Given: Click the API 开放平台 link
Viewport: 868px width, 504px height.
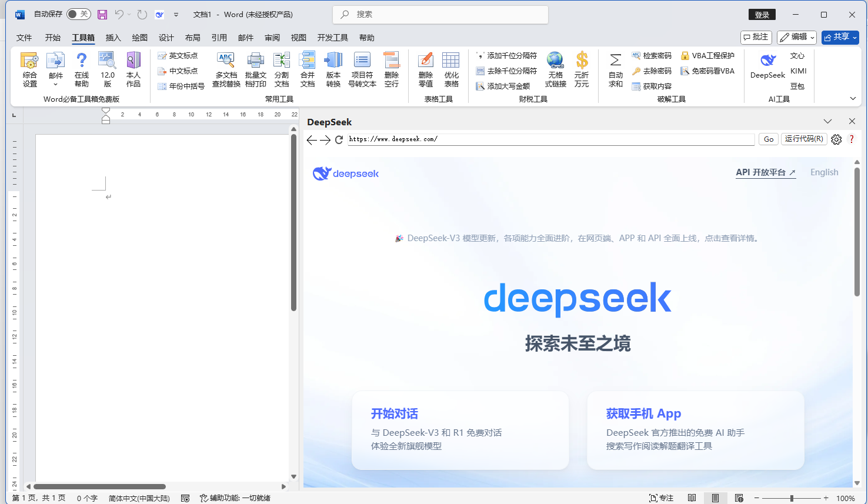Looking at the screenshot, I should coord(765,172).
